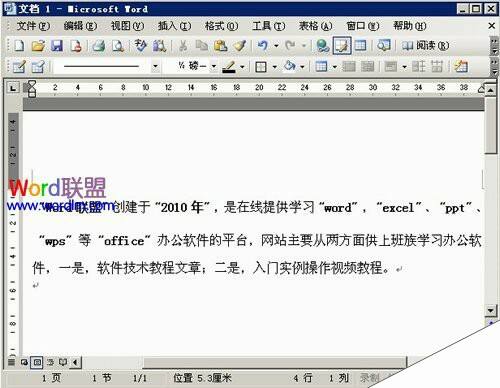500x388 pixels.
Task: Click the vertical scrollbar thumb
Action: [x=490, y=126]
